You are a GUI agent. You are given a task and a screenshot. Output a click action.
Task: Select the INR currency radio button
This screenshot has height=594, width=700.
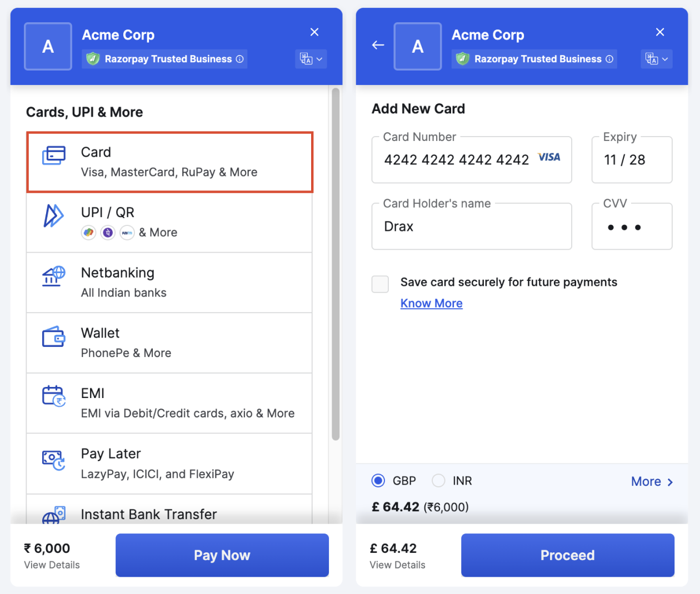(x=438, y=481)
